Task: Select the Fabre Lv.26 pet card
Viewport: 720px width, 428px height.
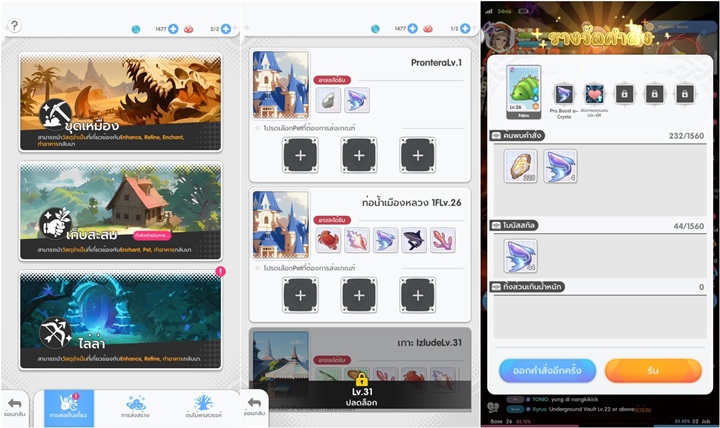Action: tap(523, 92)
